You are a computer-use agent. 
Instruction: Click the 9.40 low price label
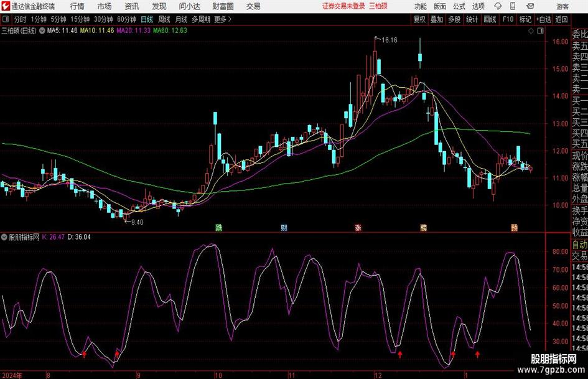click(137, 222)
